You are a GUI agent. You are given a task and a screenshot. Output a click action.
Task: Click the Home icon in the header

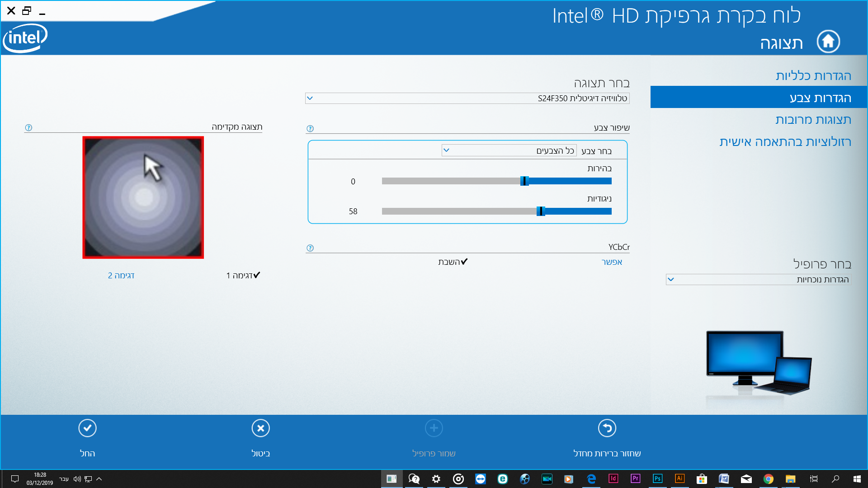point(828,42)
